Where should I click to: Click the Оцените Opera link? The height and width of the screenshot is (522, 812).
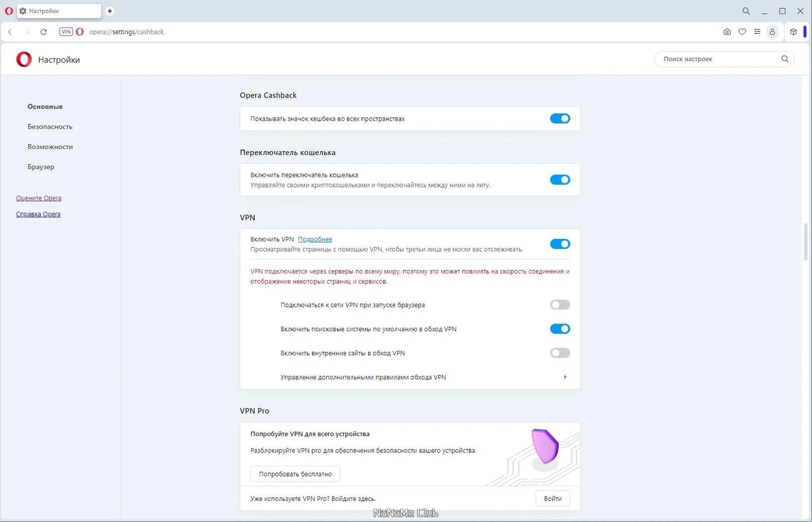point(39,198)
